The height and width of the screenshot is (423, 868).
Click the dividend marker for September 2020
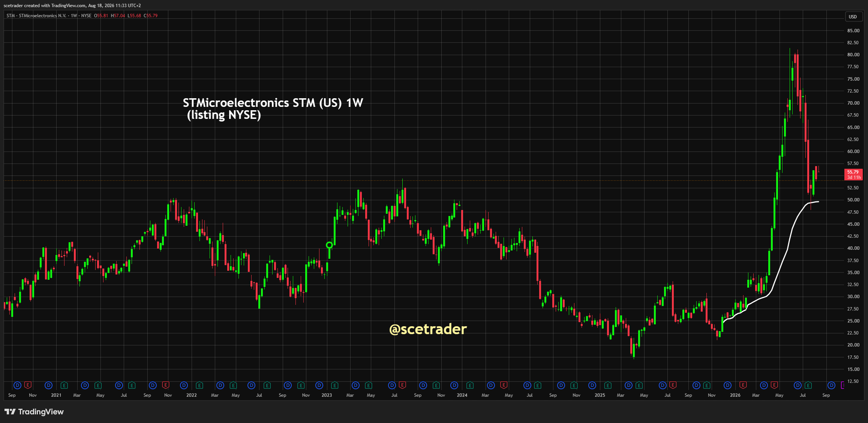coord(17,385)
